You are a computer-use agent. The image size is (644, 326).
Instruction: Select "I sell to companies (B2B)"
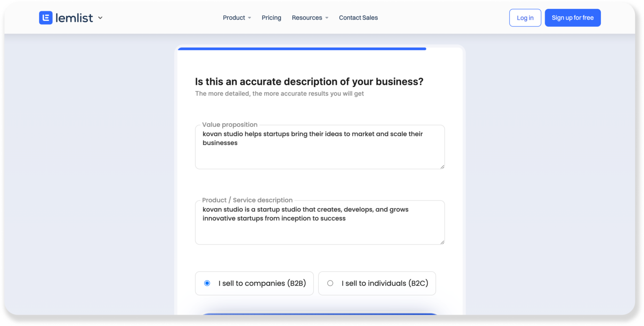tap(254, 283)
